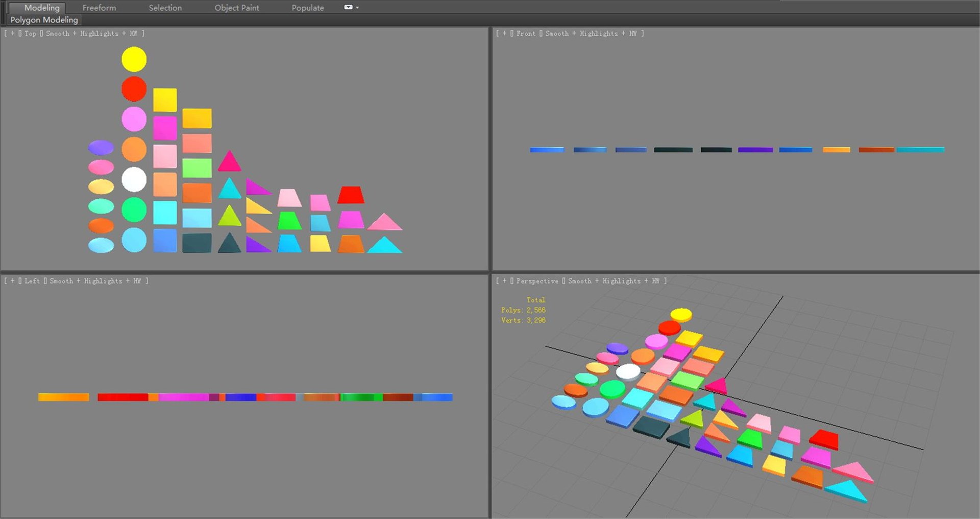Select the Object Paint tab

coord(237,8)
